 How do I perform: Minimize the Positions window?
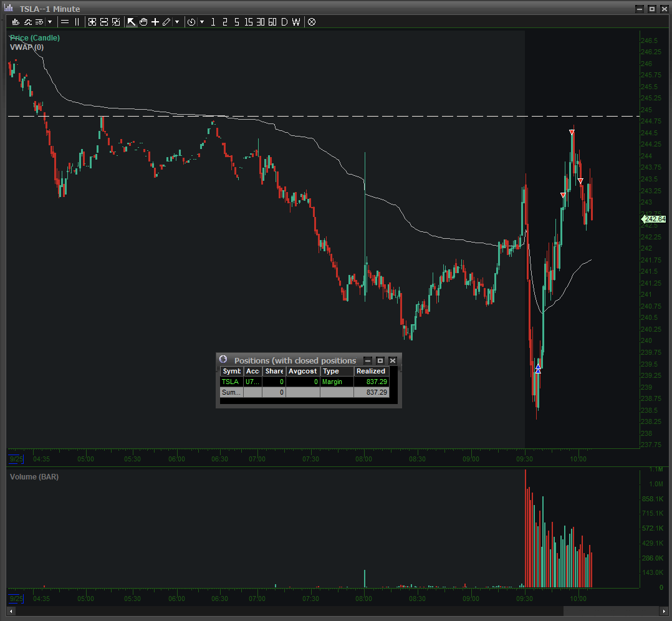coord(368,360)
